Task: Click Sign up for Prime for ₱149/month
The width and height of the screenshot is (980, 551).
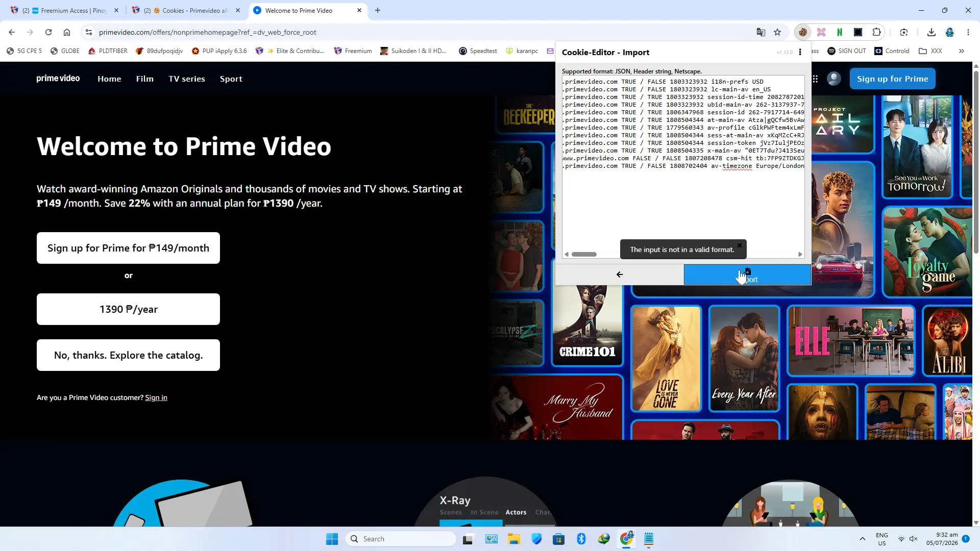Action: 128,248
